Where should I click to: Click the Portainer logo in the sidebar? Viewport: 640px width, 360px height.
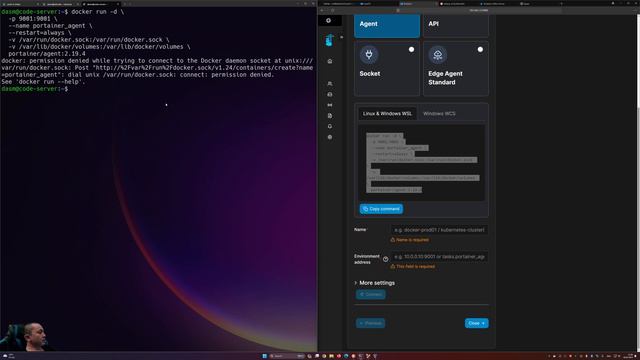pyautogui.click(x=329, y=40)
